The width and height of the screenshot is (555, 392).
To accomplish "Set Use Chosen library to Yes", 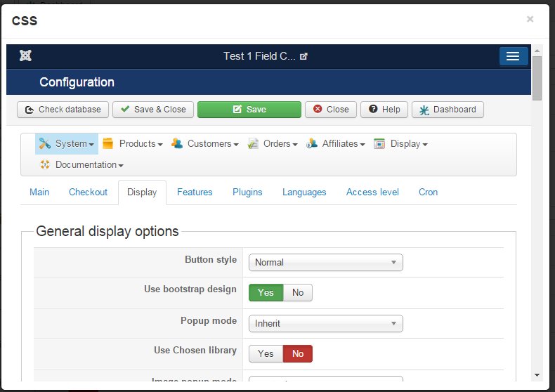I will [x=266, y=354].
